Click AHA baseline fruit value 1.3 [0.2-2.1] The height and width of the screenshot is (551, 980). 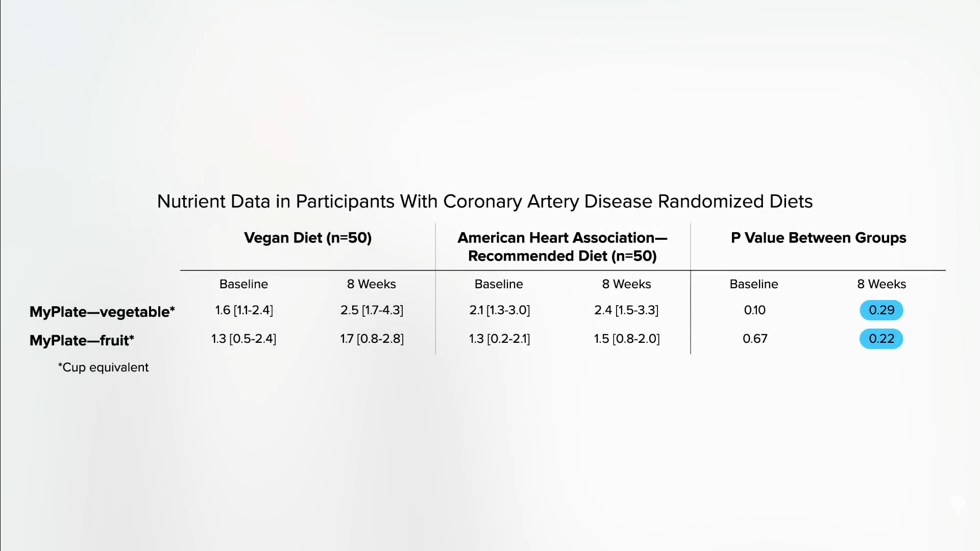click(499, 339)
